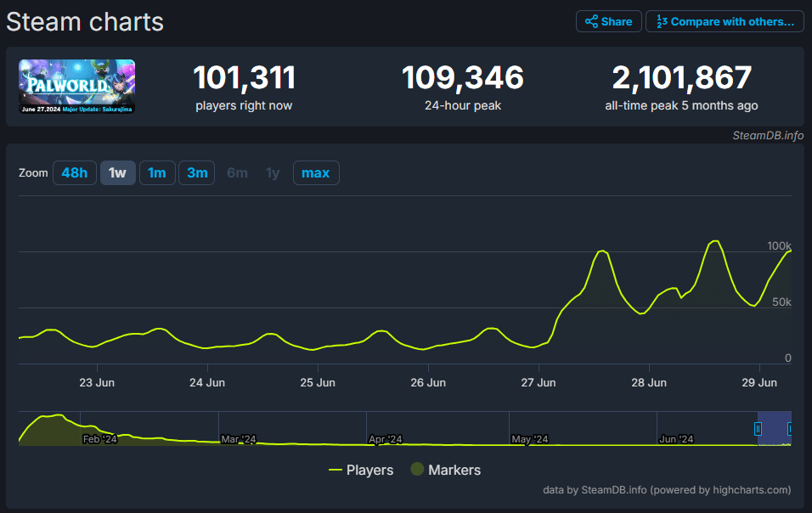Image resolution: width=812 pixels, height=513 pixels.
Task: Click the Apr '24 navigator label
Action: coord(386,439)
